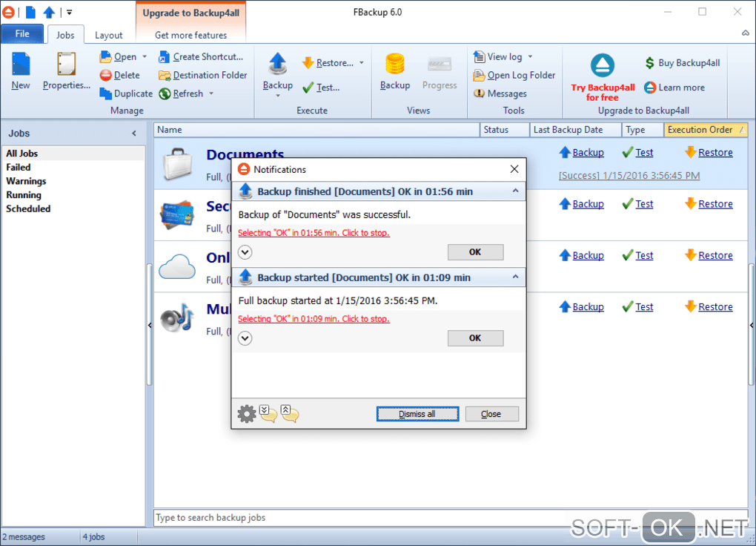Click Learn more
Screen dimensions: 756x546
coord(674,88)
